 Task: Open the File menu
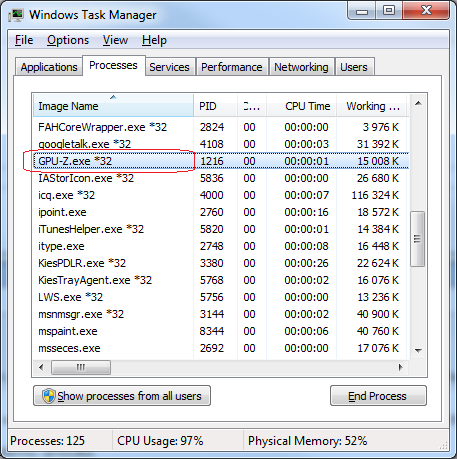(x=24, y=40)
